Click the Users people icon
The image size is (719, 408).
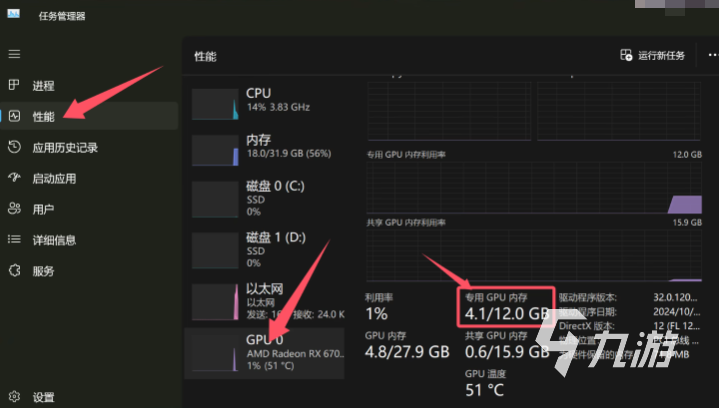(14, 209)
